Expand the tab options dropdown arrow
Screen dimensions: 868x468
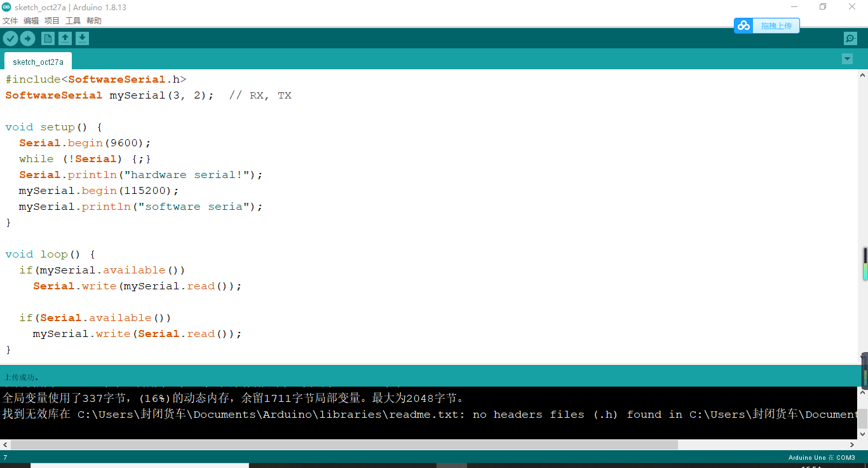(847, 59)
